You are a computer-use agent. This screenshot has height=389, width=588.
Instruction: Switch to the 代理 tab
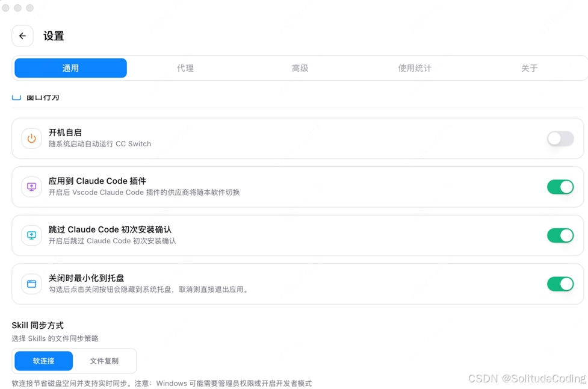point(185,68)
